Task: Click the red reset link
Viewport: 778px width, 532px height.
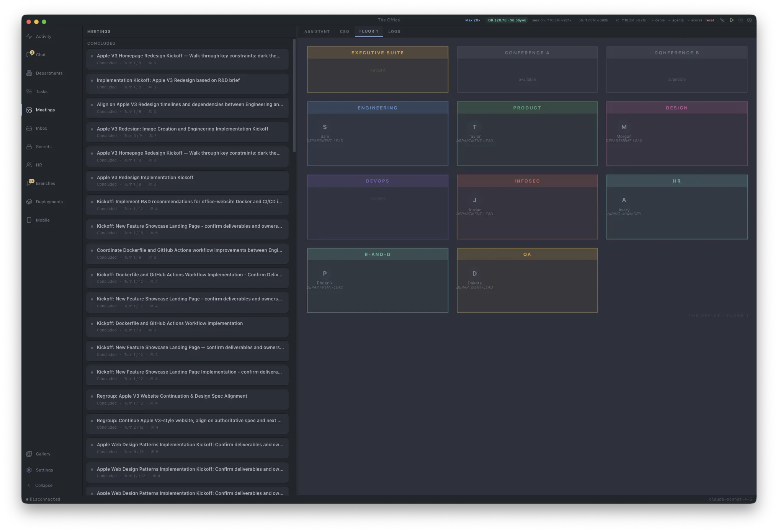Action: (x=709, y=20)
